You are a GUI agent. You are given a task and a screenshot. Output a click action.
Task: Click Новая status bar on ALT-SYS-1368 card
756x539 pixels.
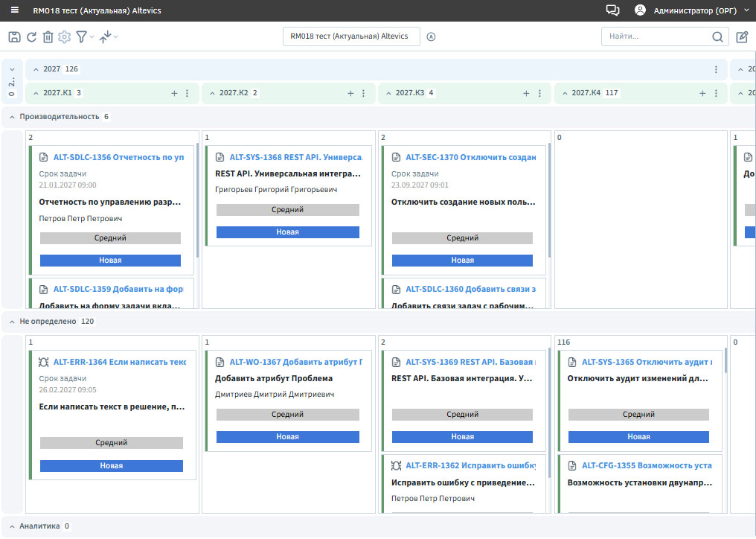287,232
